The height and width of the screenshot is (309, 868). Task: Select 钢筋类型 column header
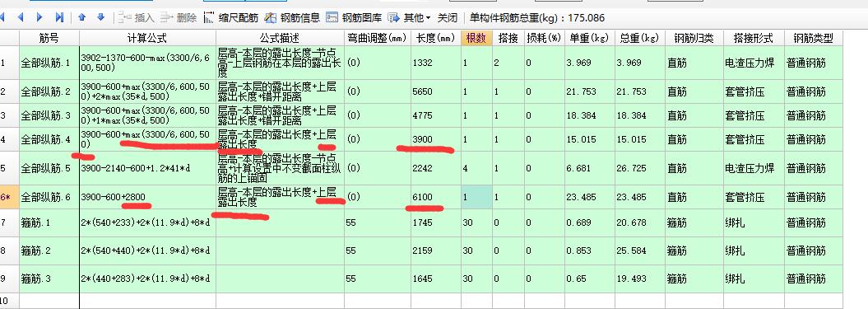tap(813, 38)
